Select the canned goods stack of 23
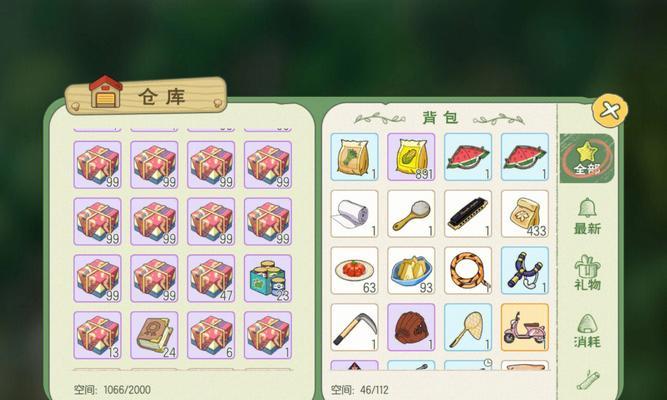 pos(268,279)
